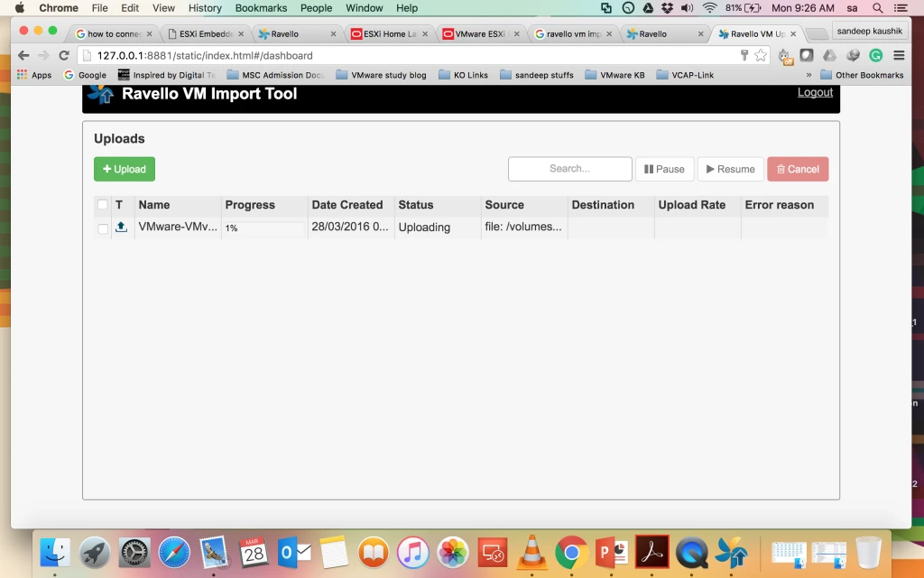Image resolution: width=924 pixels, height=578 pixels.
Task: Click the Wi-Fi status icon
Action: coord(709,7)
